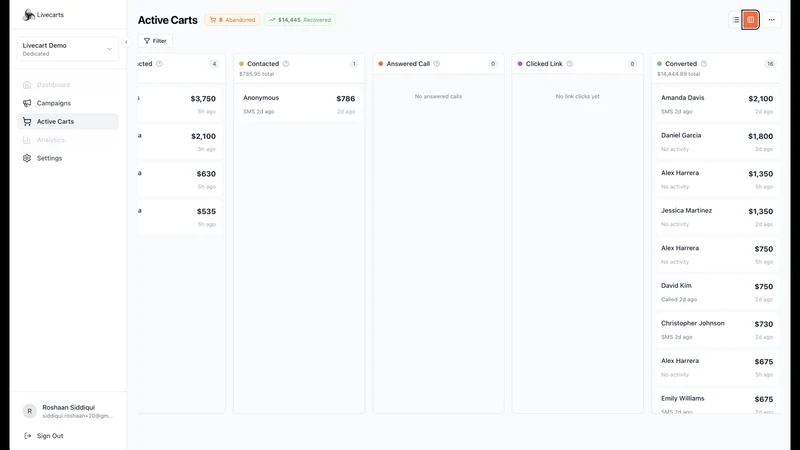Screen dimensions: 800x450
Task: Click the Answered Call column heading
Action: tap(408, 64)
